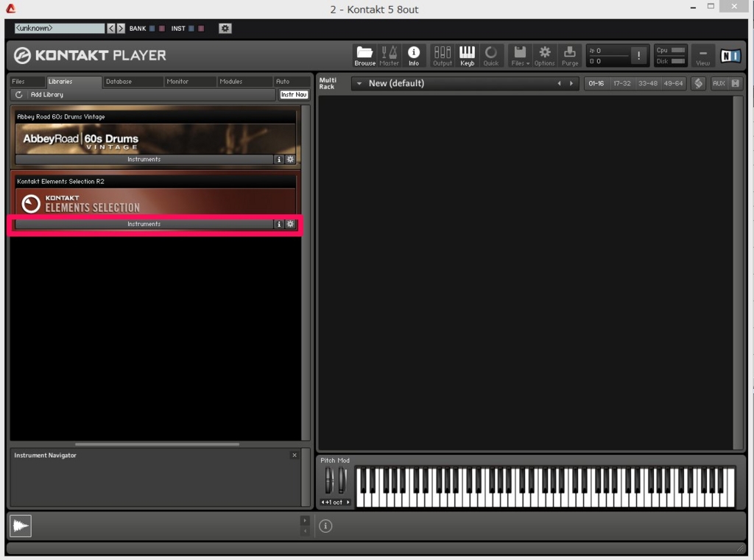This screenshot has width=754, height=560.
Task: Switch to the Auto tab
Action: pyautogui.click(x=292, y=81)
